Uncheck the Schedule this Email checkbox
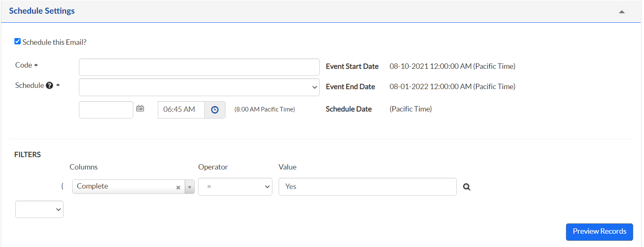644x247 pixels. tap(17, 41)
